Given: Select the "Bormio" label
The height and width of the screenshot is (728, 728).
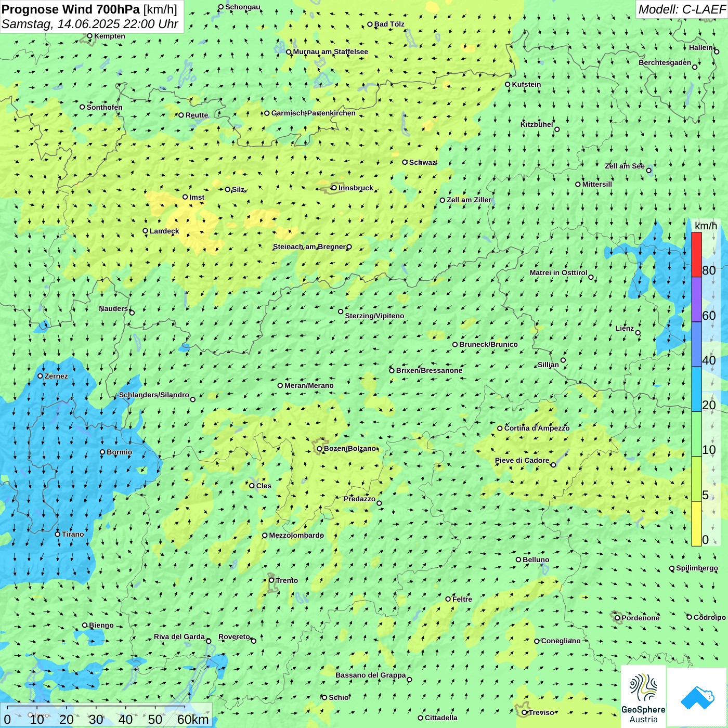Looking at the screenshot, I should tap(119, 452).
